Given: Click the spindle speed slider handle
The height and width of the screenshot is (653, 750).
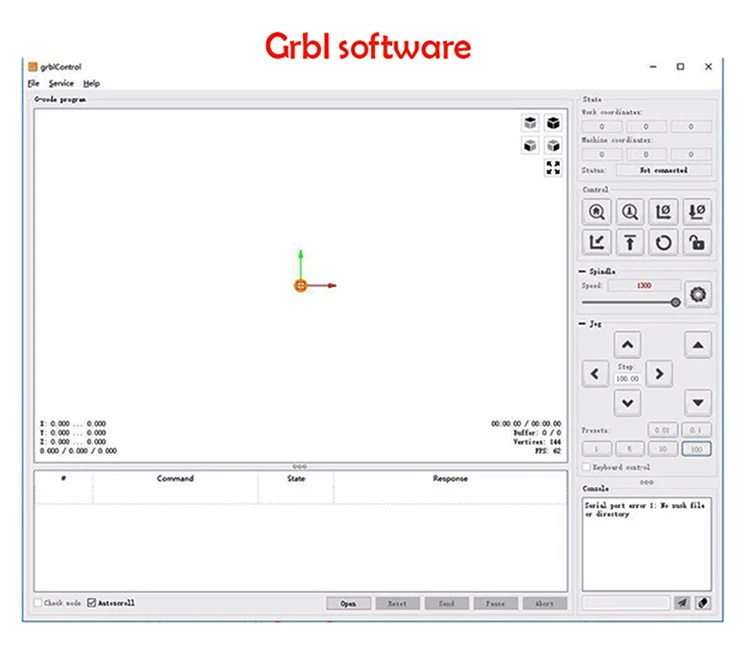Looking at the screenshot, I should 675,302.
